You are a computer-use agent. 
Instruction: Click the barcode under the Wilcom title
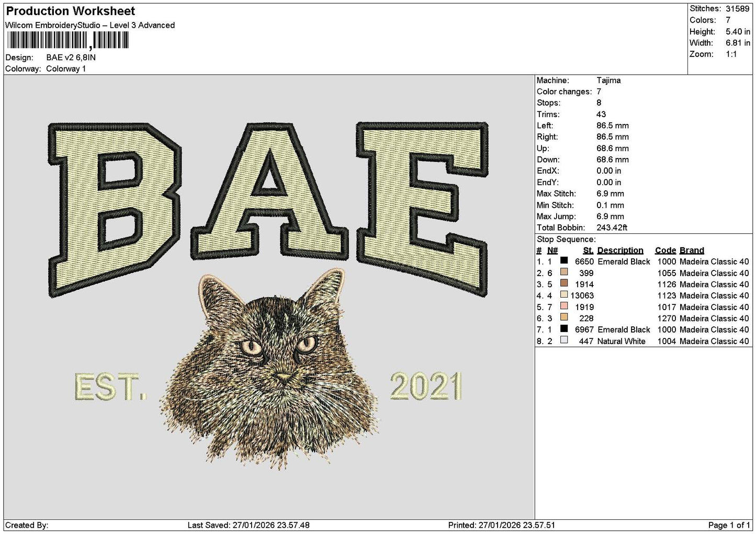(x=67, y=40)
